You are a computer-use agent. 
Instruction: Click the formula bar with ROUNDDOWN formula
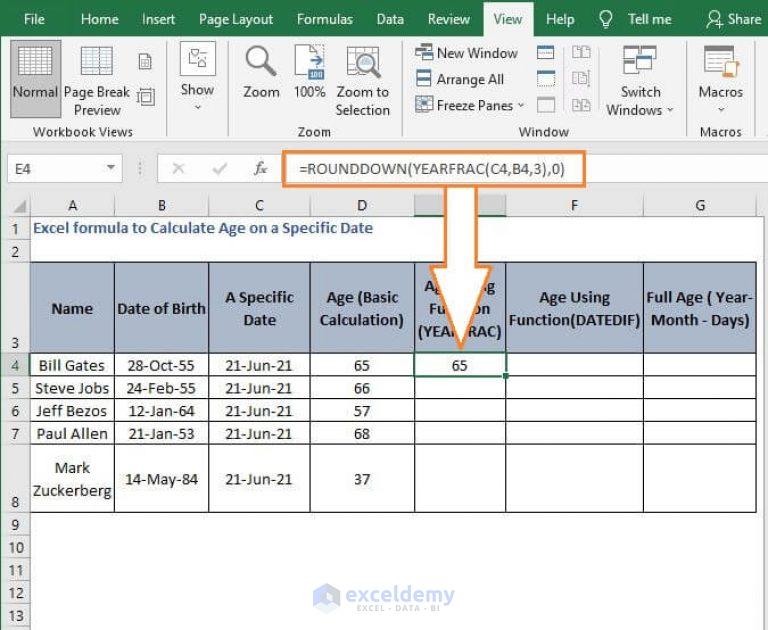tap(433, 169)
